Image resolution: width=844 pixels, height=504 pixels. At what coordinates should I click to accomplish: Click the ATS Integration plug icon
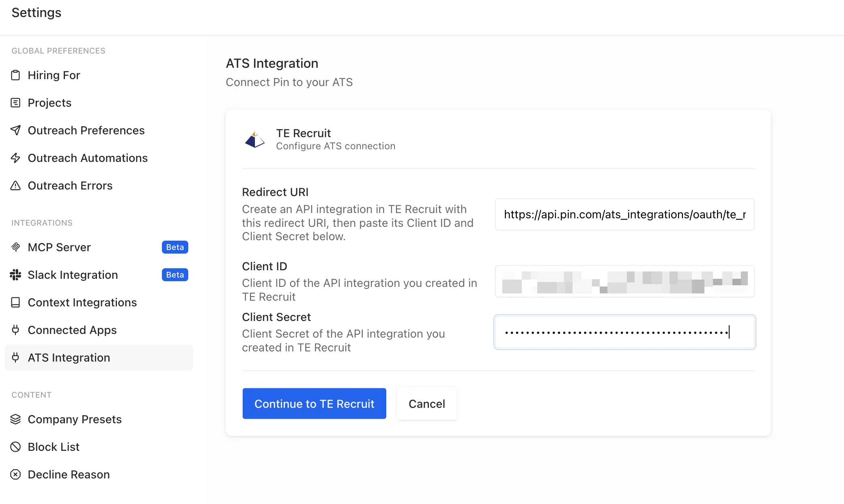coord(15,358)
